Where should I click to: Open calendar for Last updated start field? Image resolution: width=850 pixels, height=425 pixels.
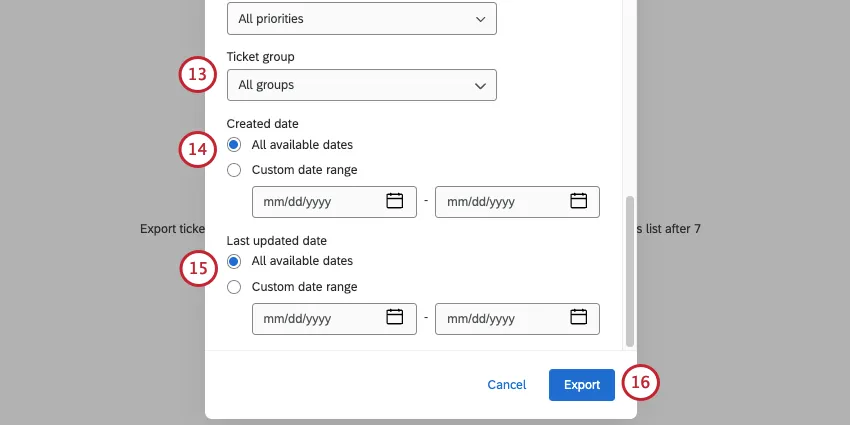click(x=394, y=317)
